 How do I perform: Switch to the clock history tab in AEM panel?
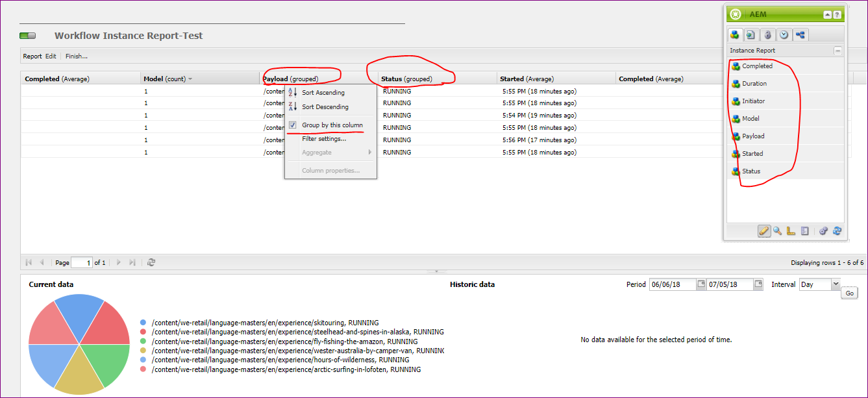[x=784, y=34]
